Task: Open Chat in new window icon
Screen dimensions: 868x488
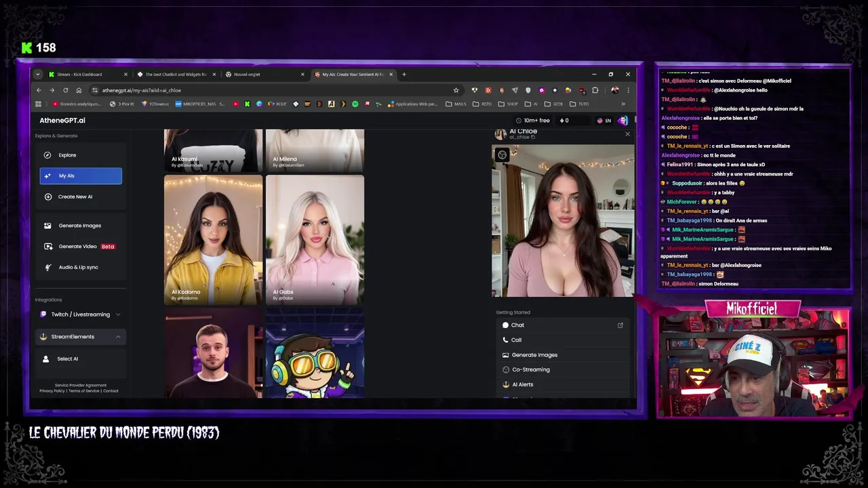Action: pyautogui.click(x=620, y=325)
